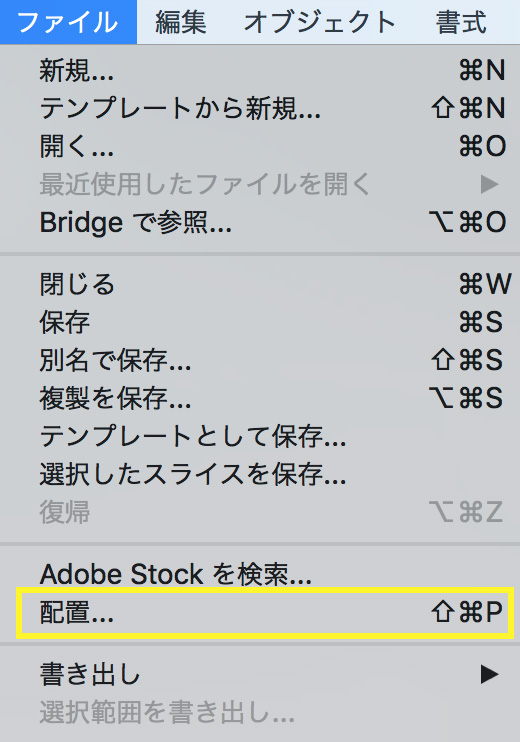Choose 開く... to open a file
Screen dimensions: 520x742
[260, 146]
